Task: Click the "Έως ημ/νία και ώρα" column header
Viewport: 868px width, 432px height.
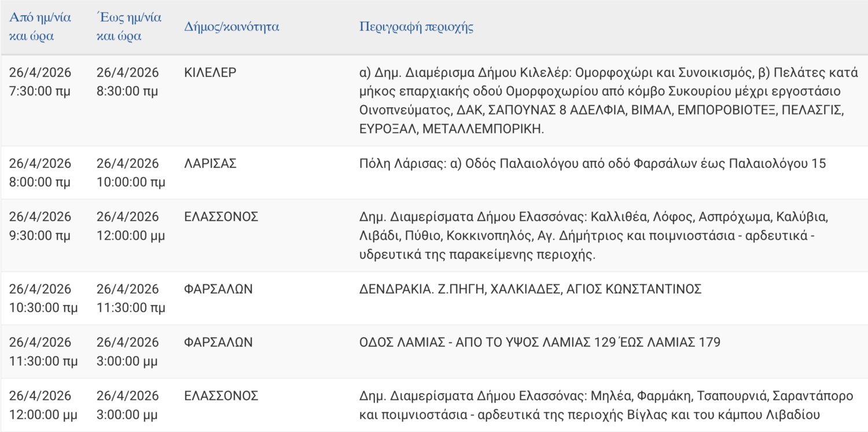Action: [x=129, y=27]
